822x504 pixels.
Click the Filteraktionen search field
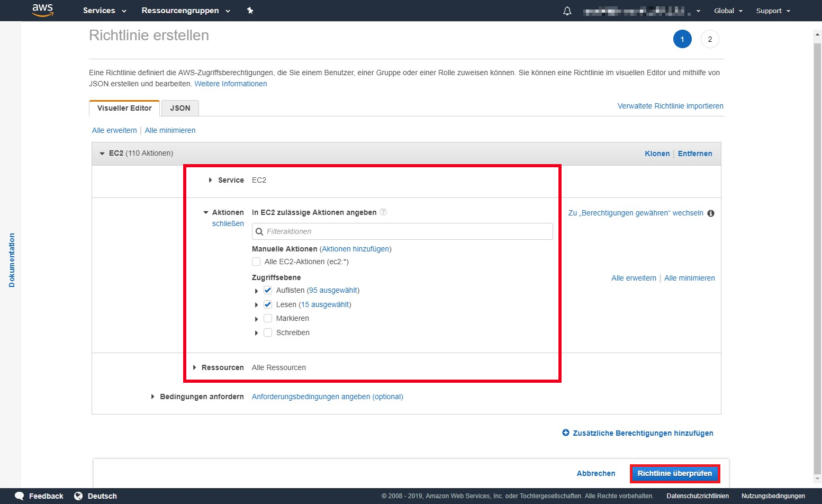[x=402, y=231]
